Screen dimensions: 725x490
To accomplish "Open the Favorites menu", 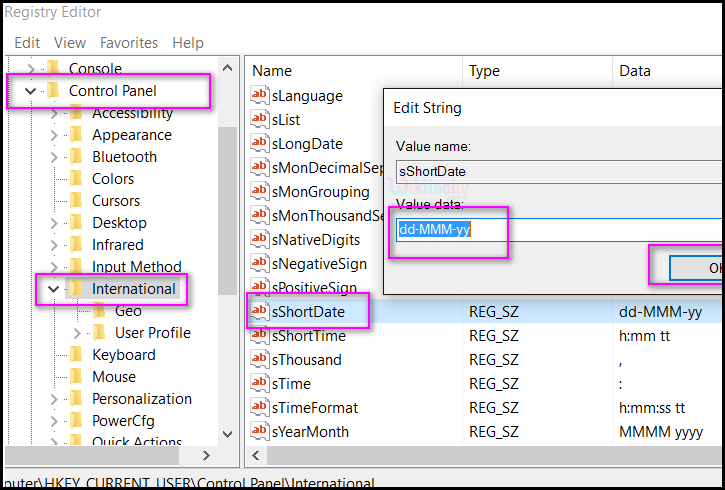I will point(129,43).
